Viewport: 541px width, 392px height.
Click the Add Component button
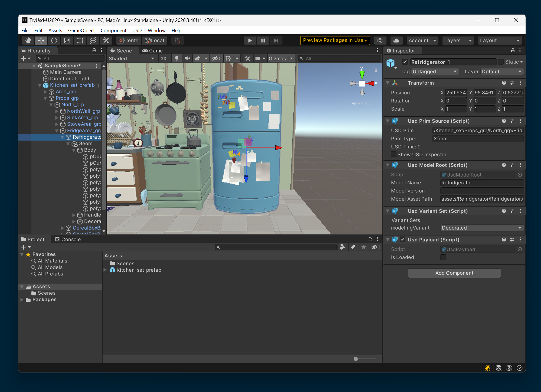coord(454,273)
